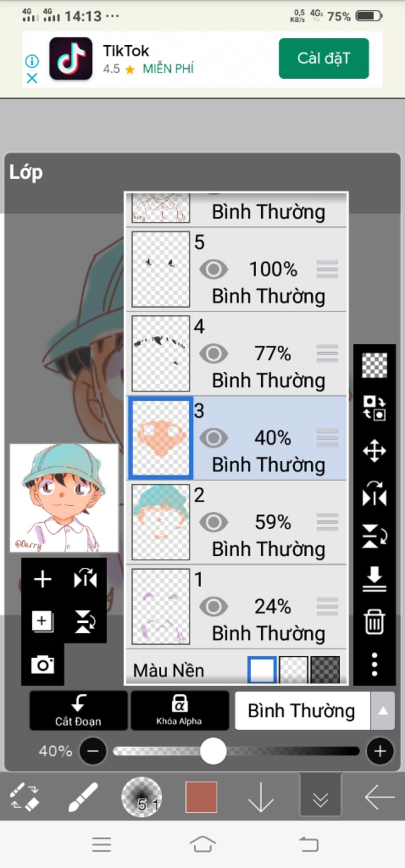Open the three-dot more options menu
Viewport: 405px width, 868px height.
click(x=374, y=664)
